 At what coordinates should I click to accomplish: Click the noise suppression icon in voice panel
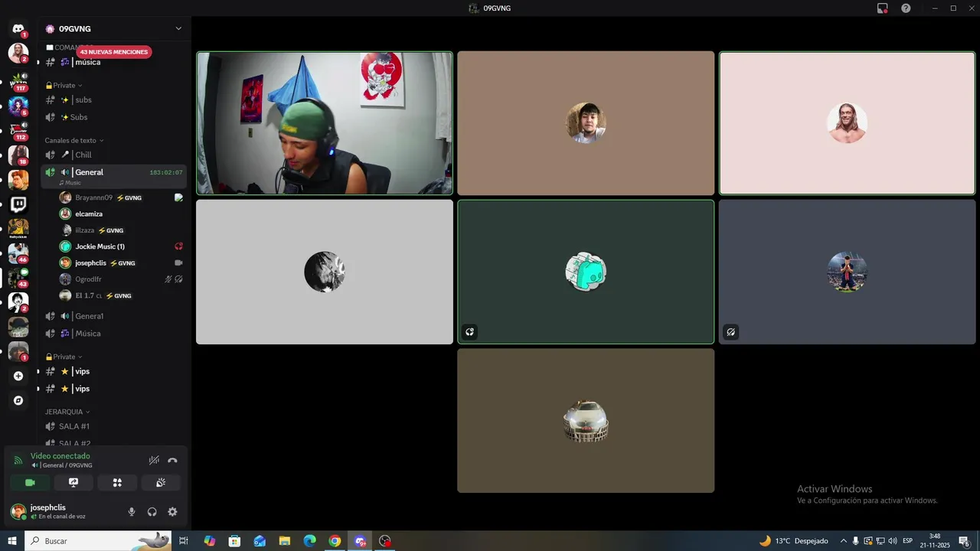pos(154,461)
